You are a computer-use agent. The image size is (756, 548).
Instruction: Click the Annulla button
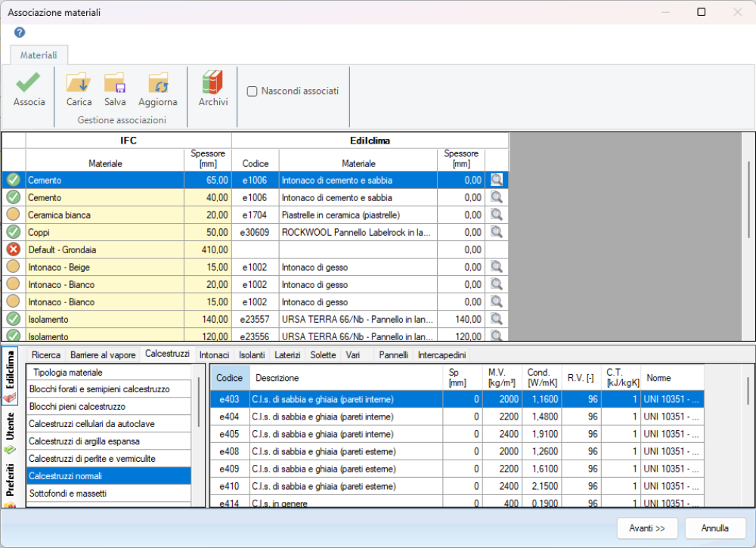[714, 528]
